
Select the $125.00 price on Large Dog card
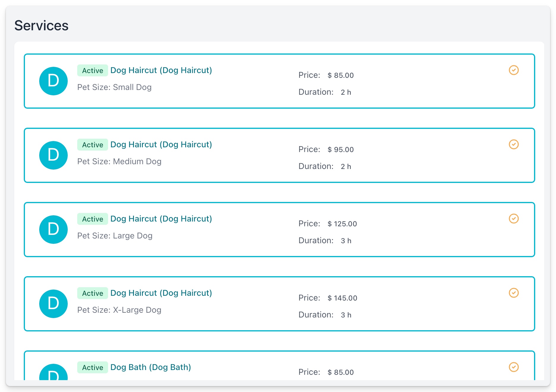(342, 224)
